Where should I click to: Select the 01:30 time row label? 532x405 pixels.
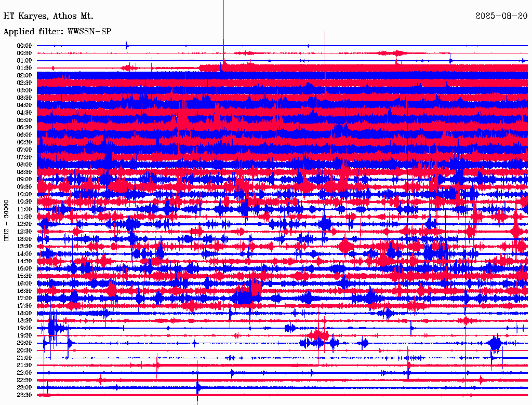click(24, 68)
